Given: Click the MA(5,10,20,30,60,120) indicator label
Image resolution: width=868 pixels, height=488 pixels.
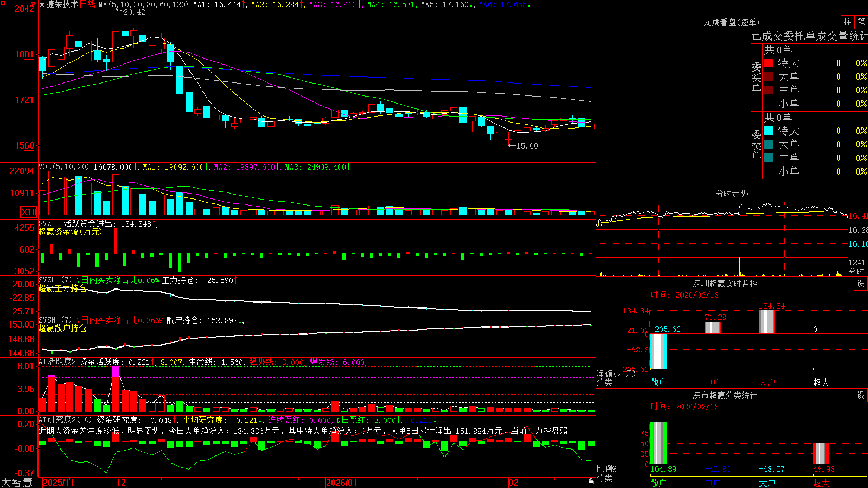Looking at the screenshot, I should point(143,4).
